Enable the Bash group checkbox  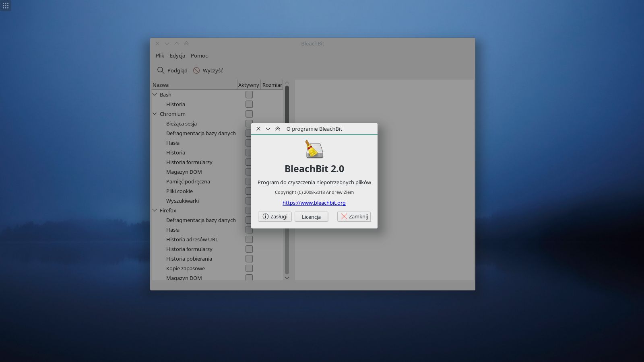coord(249,95)
